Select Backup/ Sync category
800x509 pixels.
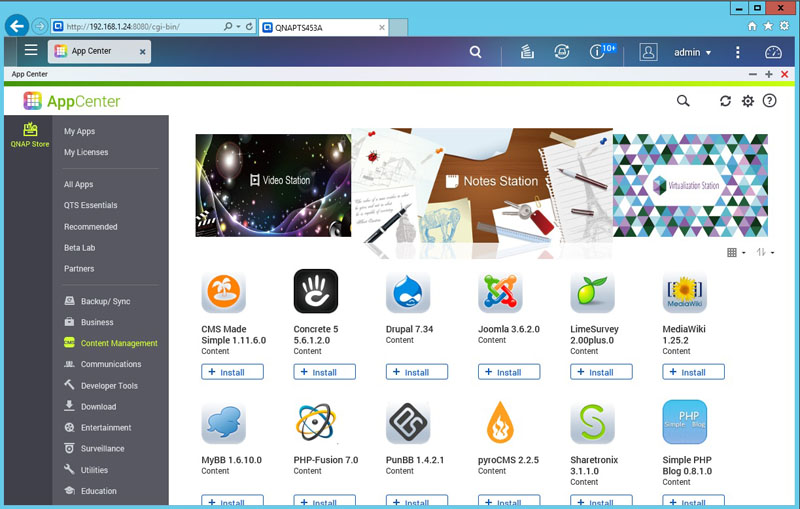pos(97,301)
